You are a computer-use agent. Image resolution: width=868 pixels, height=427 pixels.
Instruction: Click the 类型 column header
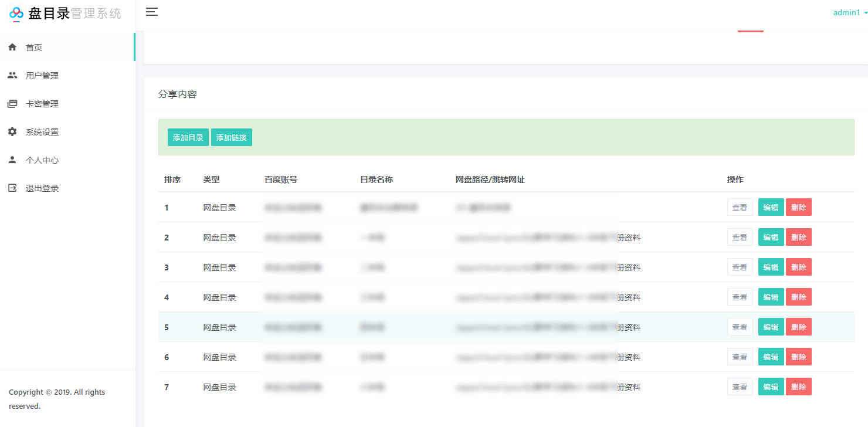(211, 179)
